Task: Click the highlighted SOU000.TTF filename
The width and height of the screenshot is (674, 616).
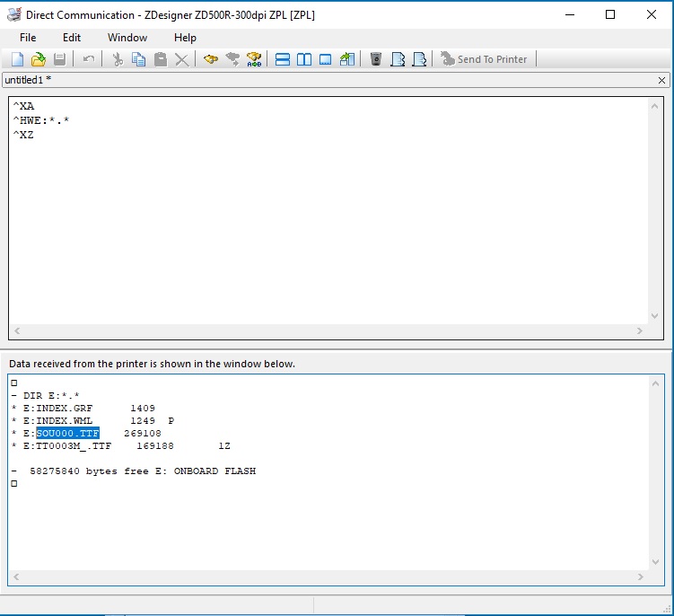Action: click(67, 434)
